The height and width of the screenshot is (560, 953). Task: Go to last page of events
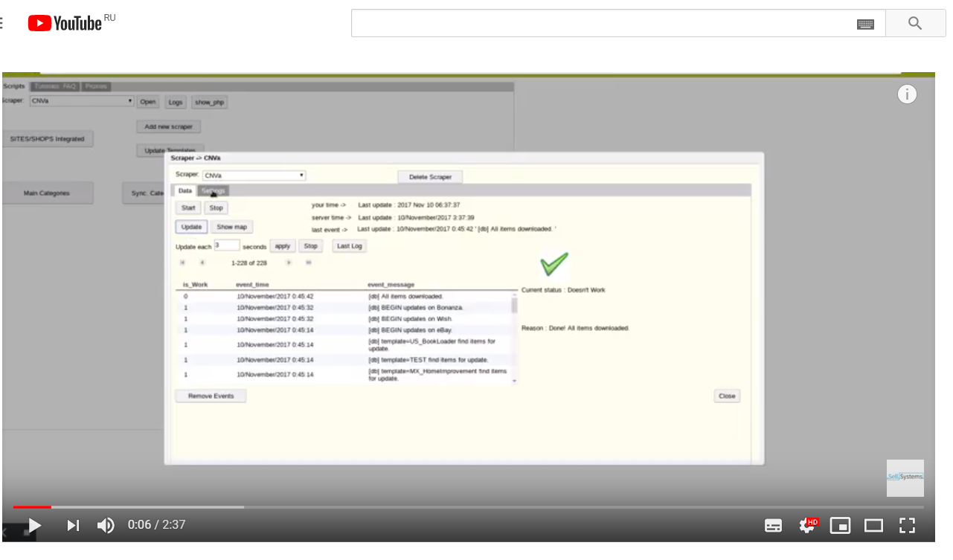(309, 263)
